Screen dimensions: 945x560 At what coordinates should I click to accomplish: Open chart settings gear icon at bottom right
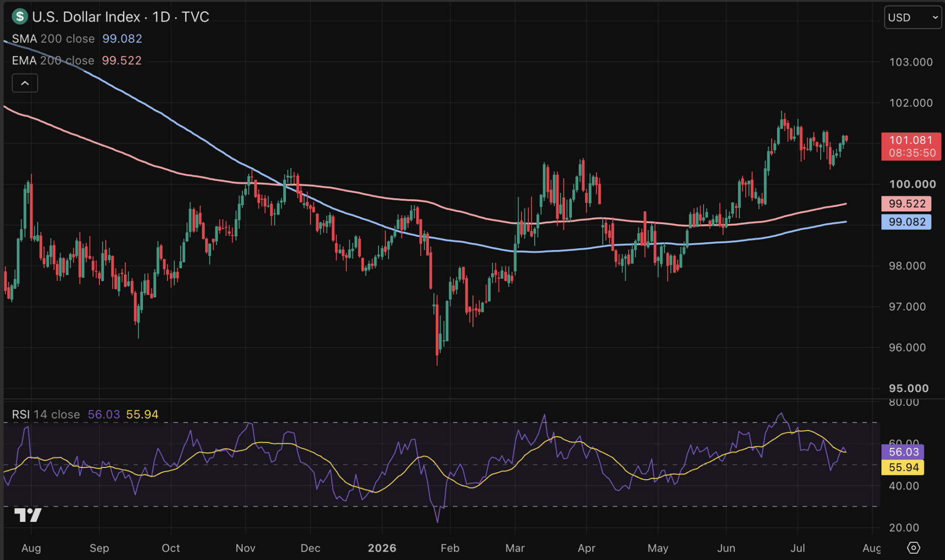click(914, 548)
